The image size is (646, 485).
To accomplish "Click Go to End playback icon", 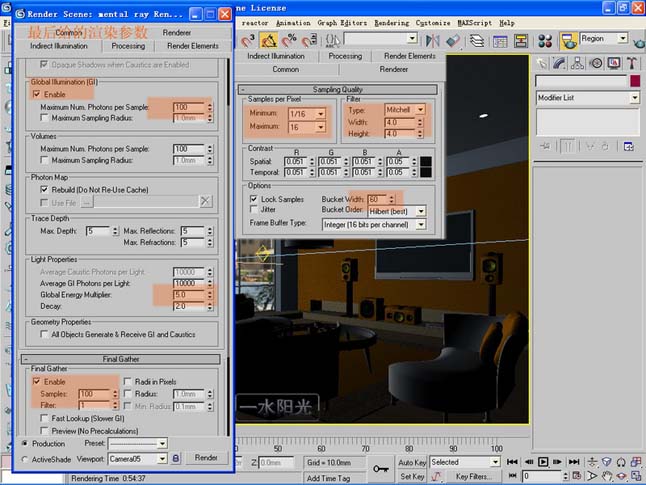I will [x=574, y=462].
